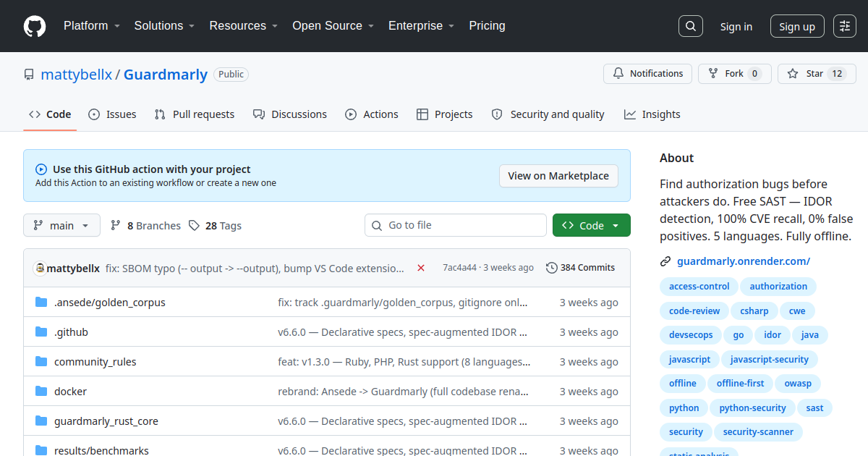Click the sast topic tag
This screenshot has height=456, width=868.
point(814,408)
